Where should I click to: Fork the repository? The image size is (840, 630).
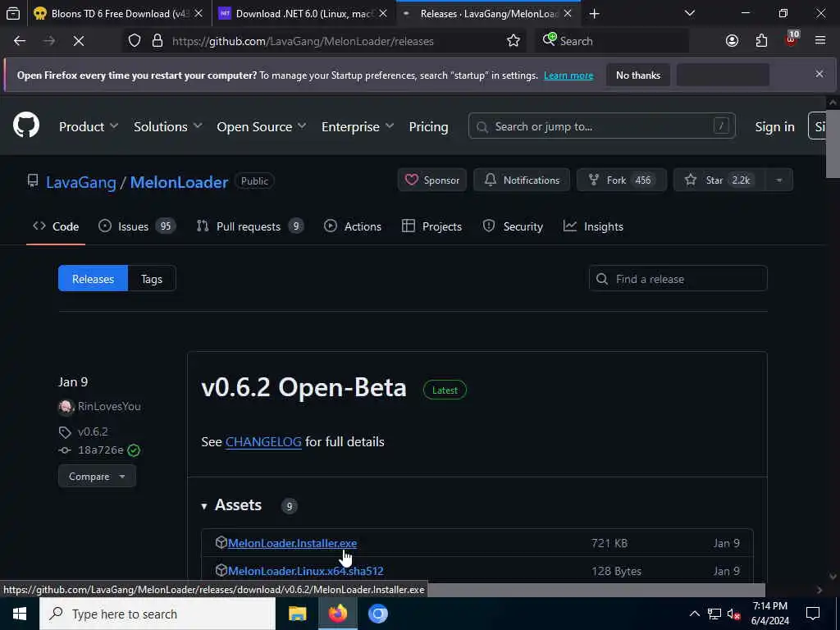click(622, 180)
